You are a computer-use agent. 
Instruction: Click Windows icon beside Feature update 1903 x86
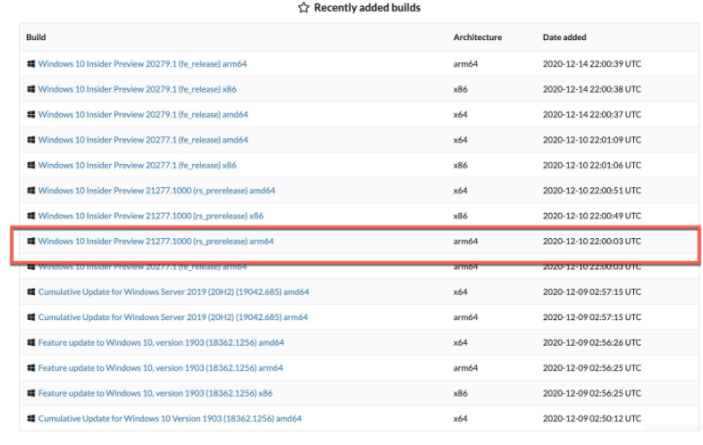pos(32,393)
